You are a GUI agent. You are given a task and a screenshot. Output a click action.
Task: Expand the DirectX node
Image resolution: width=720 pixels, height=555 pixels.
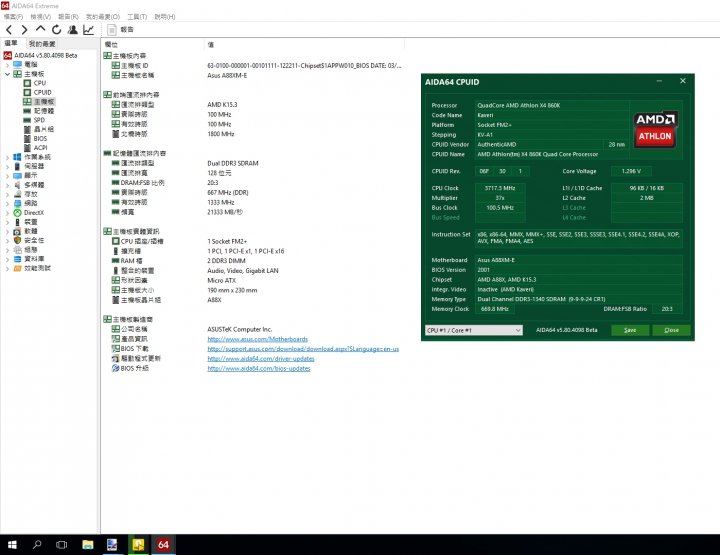(7, 213)
